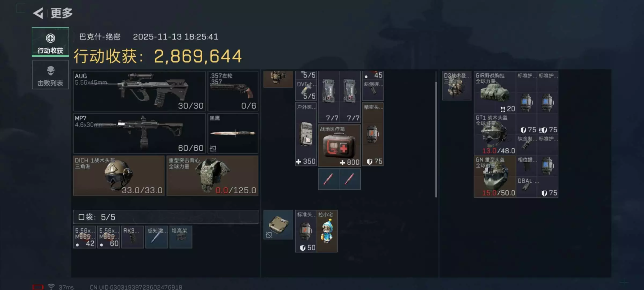Click the GIR野战胸挂 chest rig
Screen dimensions: 644x290
(x=495, y=92)
